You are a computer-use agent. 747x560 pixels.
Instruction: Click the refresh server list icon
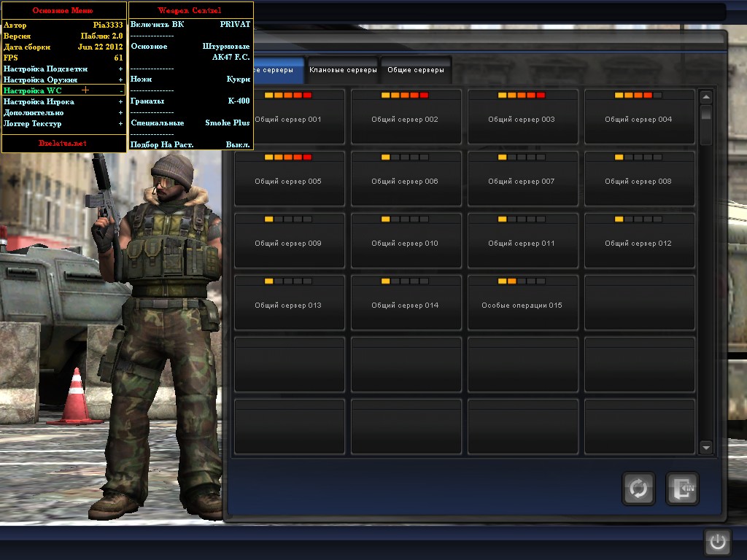(638, 488)
